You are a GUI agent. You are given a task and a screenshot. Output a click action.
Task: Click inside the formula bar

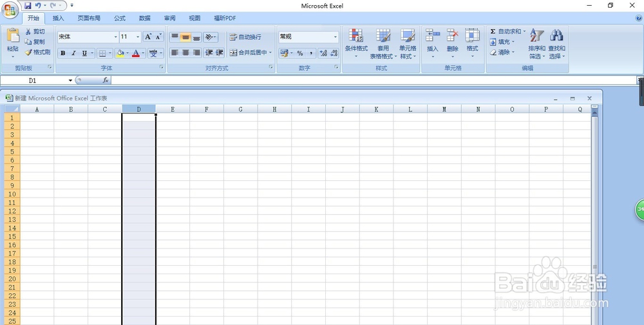coord(374,80)
